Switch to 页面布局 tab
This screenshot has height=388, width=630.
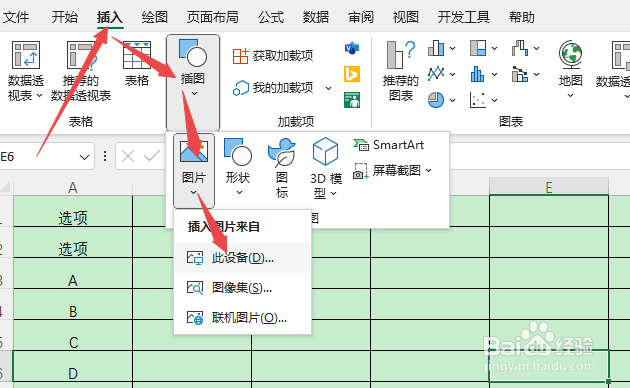pyautogui.click(x=213, y=17)
